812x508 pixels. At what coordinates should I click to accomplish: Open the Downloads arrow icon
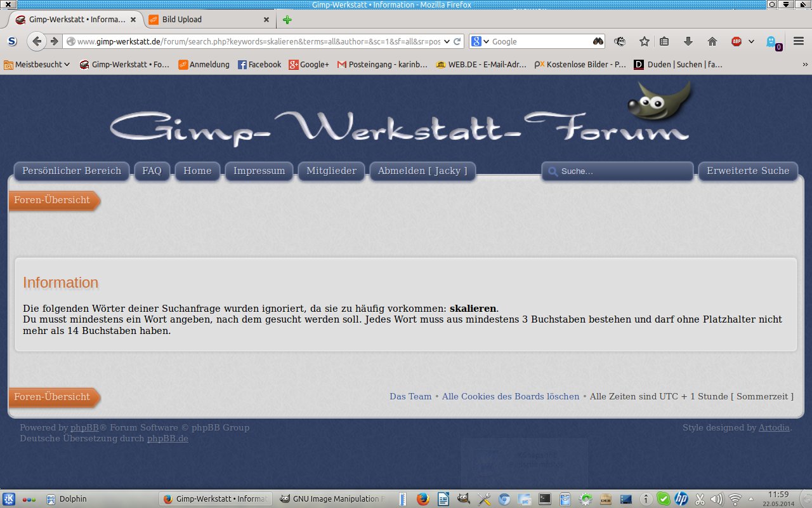pos(688,41)
